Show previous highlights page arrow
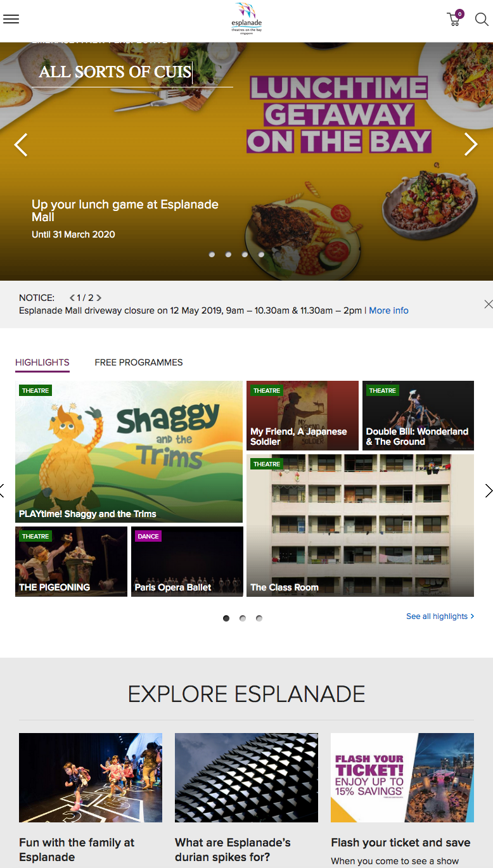This screenshot has width=493, height=868. tap(2, 490)
